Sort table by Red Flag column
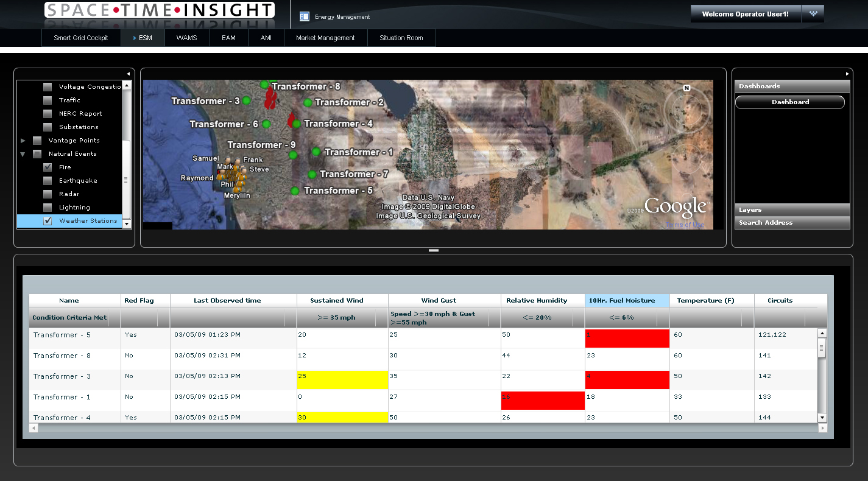 pos(146,301)
